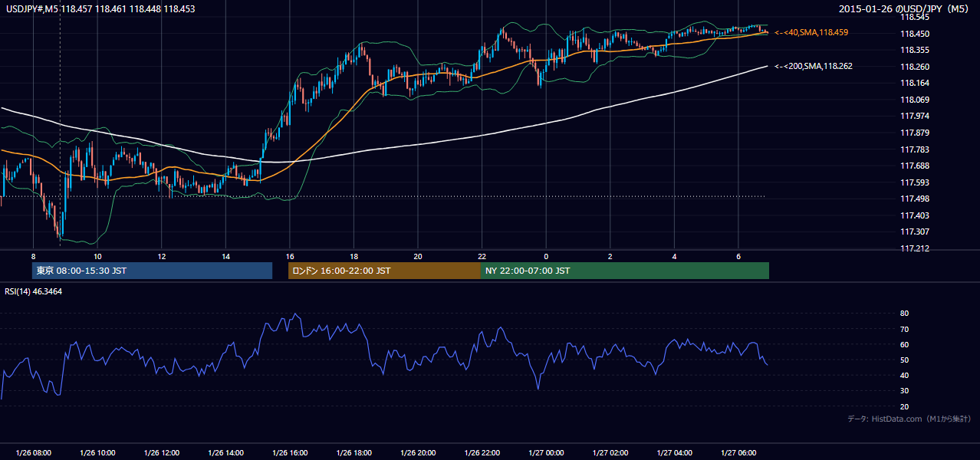Click price axis label 118.545
980x460 pixels.
click(914, 17)
